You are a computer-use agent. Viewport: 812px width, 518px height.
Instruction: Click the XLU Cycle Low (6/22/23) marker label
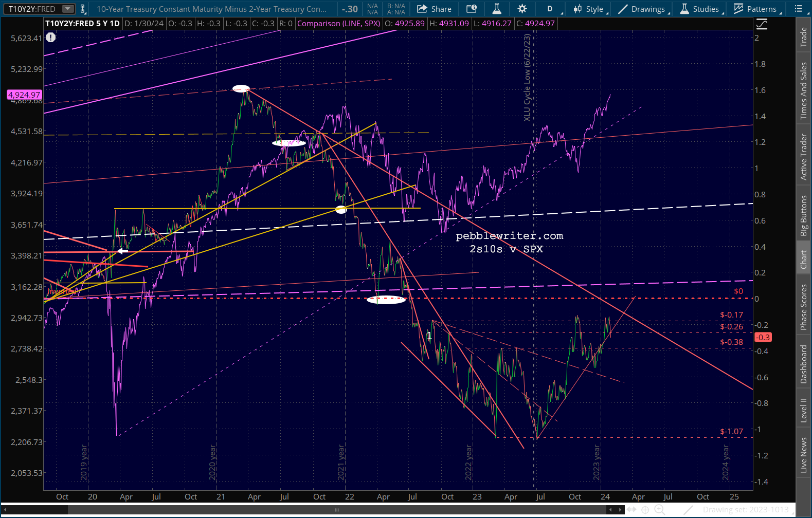click(527, 78)
